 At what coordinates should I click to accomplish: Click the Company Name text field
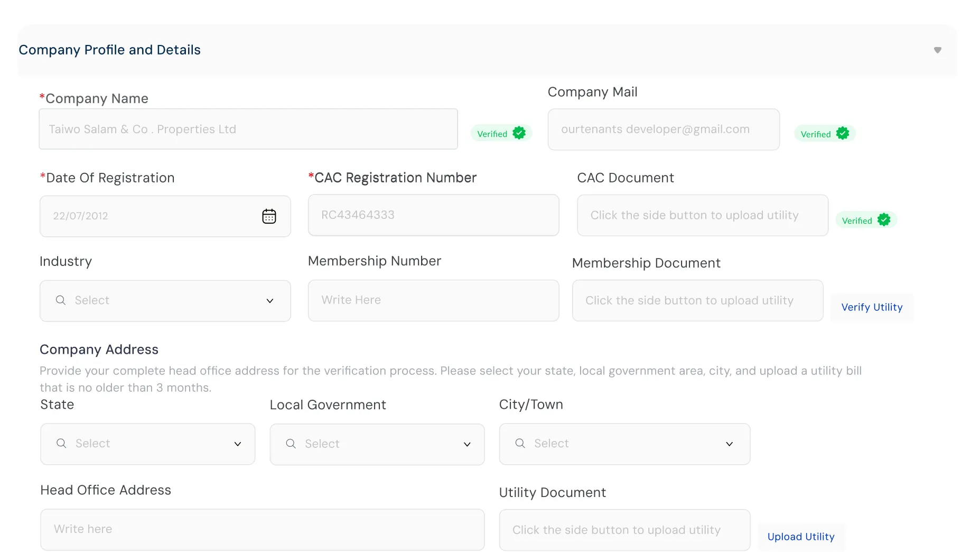pos(248,130)
